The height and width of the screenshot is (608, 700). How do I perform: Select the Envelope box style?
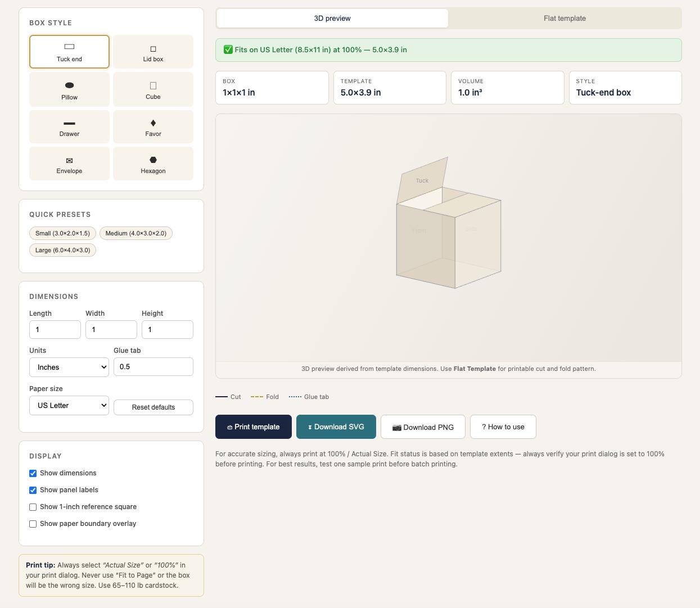(x=69, y=164)
